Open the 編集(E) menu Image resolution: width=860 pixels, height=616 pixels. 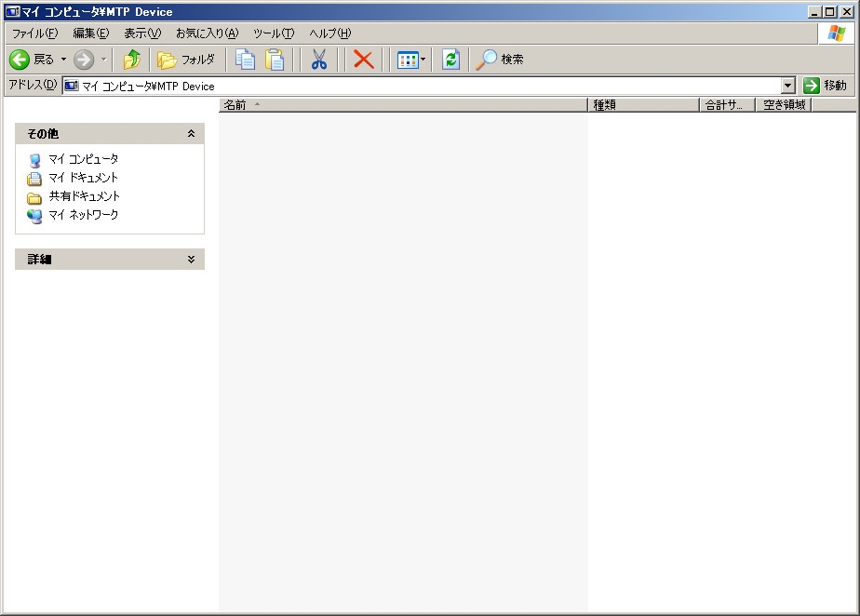point(91,33)
